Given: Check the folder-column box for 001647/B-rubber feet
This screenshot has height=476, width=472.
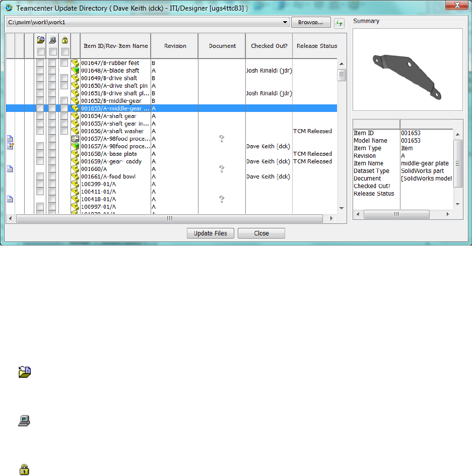Looking at the screenshot, I should pos(40,63).
